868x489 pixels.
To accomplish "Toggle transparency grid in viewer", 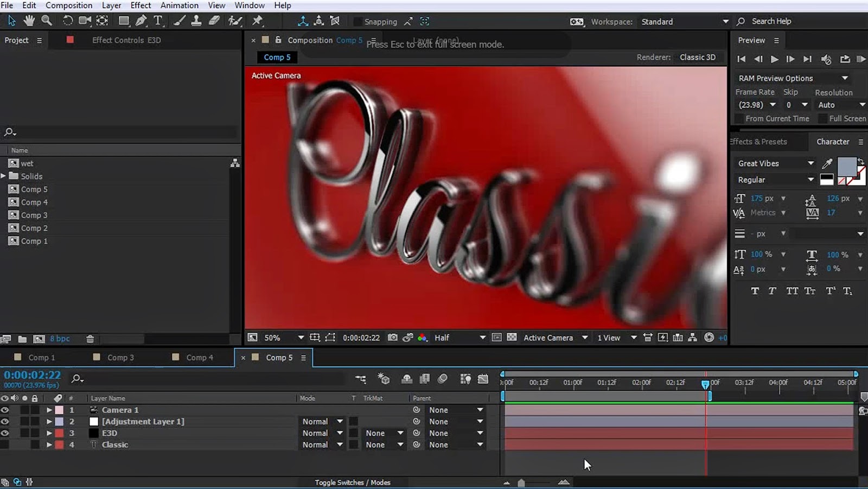I will (512, 338).
